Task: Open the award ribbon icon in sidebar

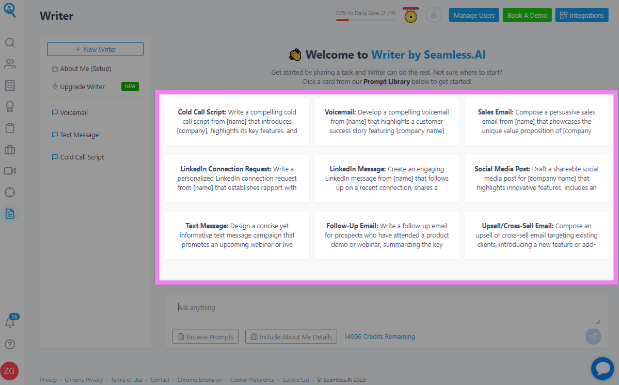Action: click(x=10, y=107)
